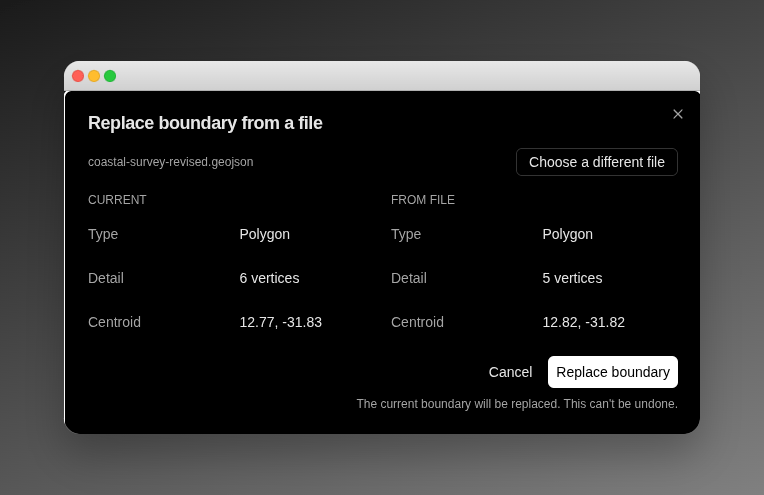
Task: Click the FROM FILE column heading
Action: tap(423, 200)
